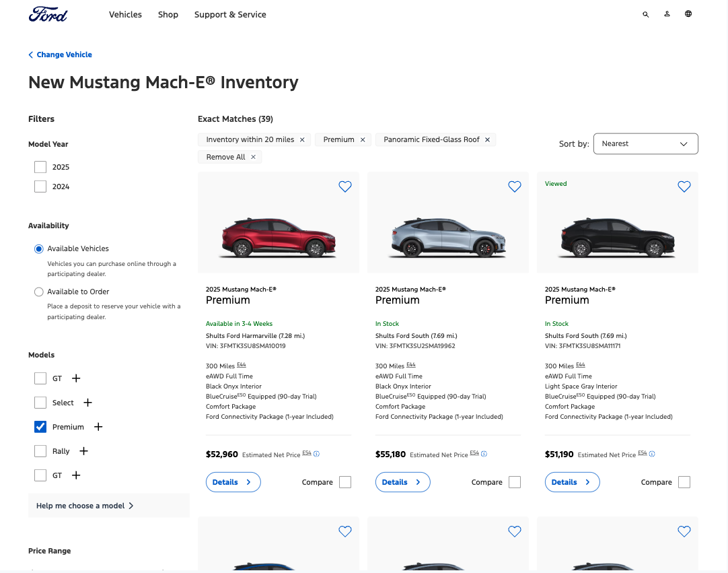Open price info icon for $55,180 vehicle

coord(484,454)
